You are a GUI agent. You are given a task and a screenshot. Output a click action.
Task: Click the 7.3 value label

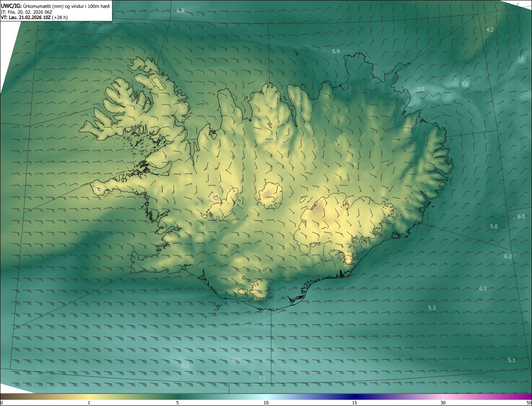[x=262, y=379]
